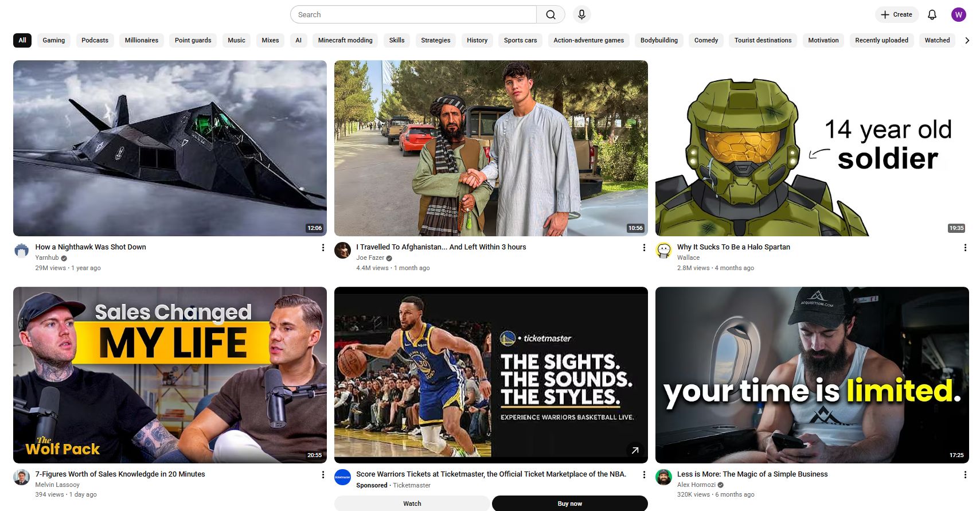Viewport: 980px width, 511px height.
Task: Click in the Search input field
Action: click(413, 14)
